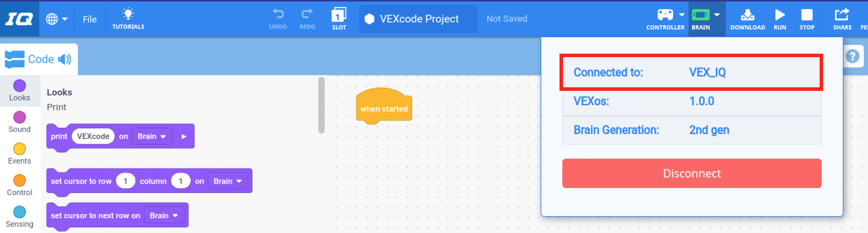
Task: Open the File menu
Action: tap(90, 19)
